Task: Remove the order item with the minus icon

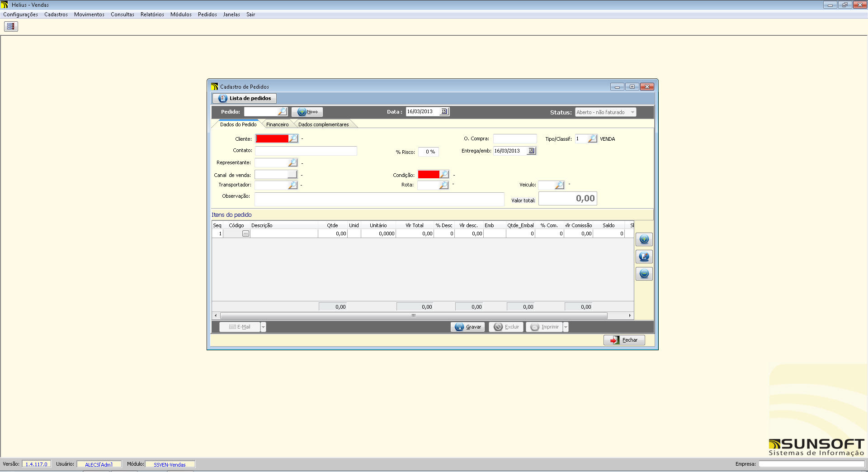Action: click(644, 274)
